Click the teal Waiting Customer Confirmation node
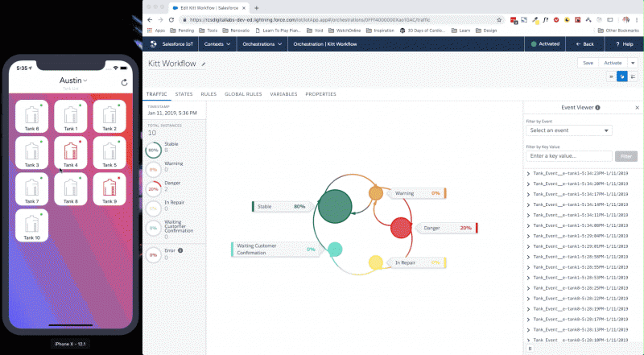This screenshot has height=355, width=644. click(x=335, y=250)
